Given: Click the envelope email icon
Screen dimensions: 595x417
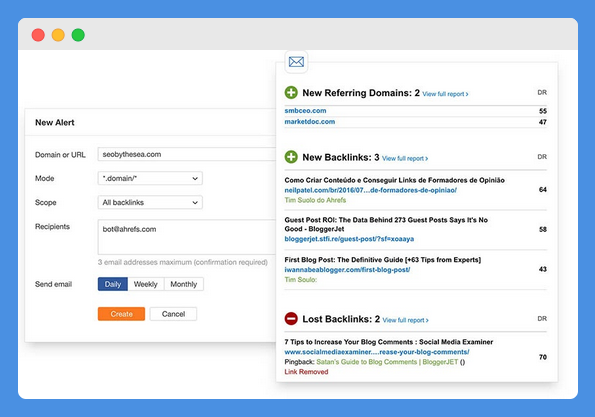Looking at the screenshot, I should coord(296,61).
